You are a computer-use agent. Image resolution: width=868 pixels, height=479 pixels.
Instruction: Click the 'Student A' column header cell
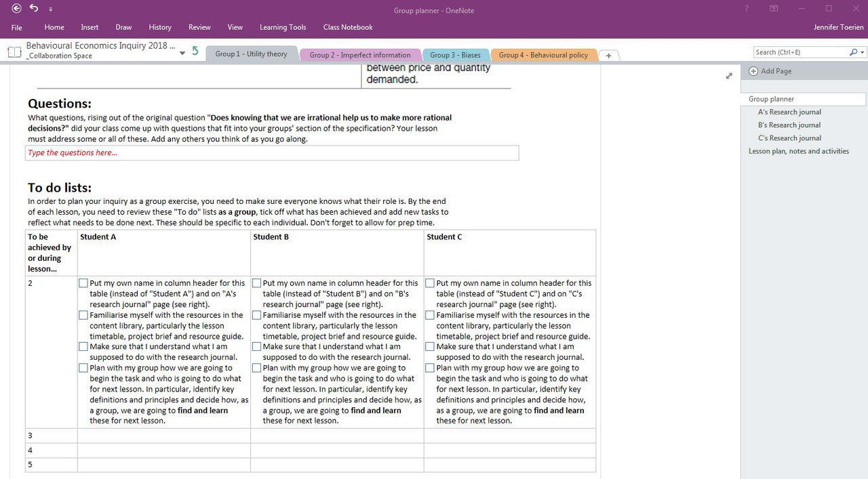click(x=164, y=253)
